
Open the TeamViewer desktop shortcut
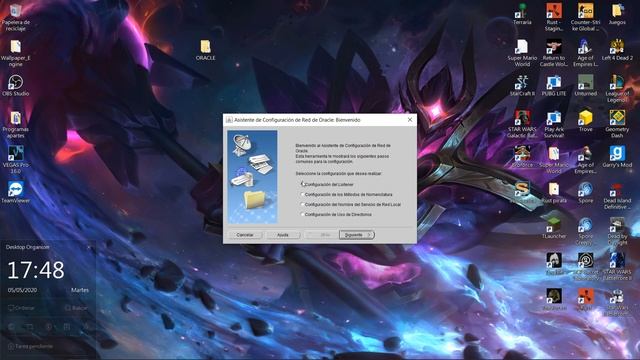pyautogui.click(x=16, y=192)
